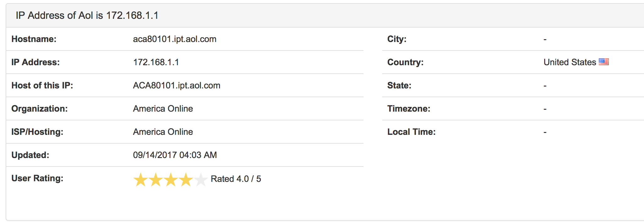This screenshot has width=644, height=222.
Task: Click the City label
Action: pos(397,39)
